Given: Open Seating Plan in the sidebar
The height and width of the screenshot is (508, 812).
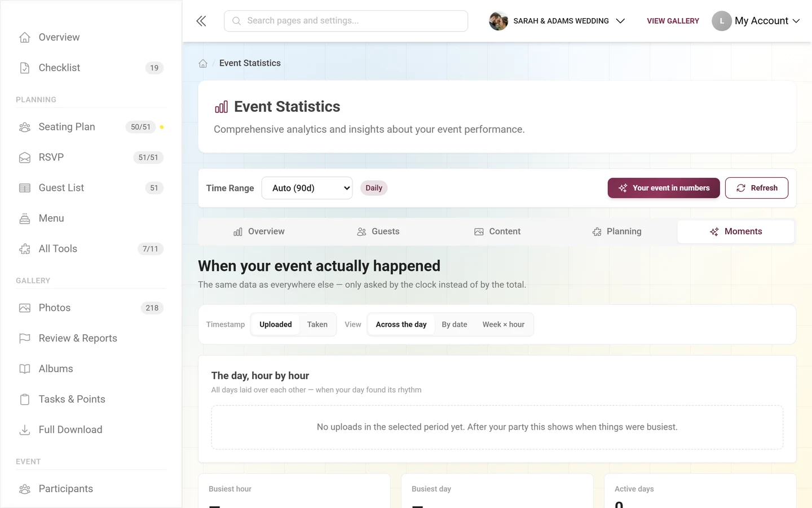Looking at the screenshot, I should point(90,127).
